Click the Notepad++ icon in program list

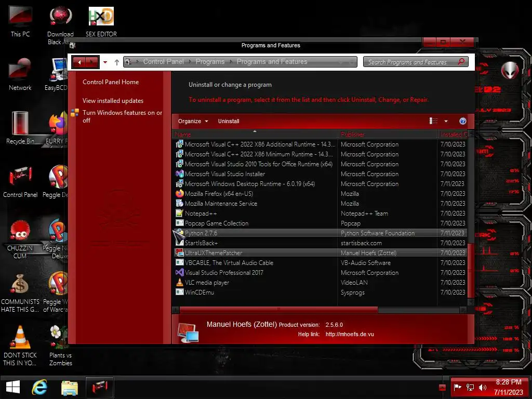coord(179,213)
